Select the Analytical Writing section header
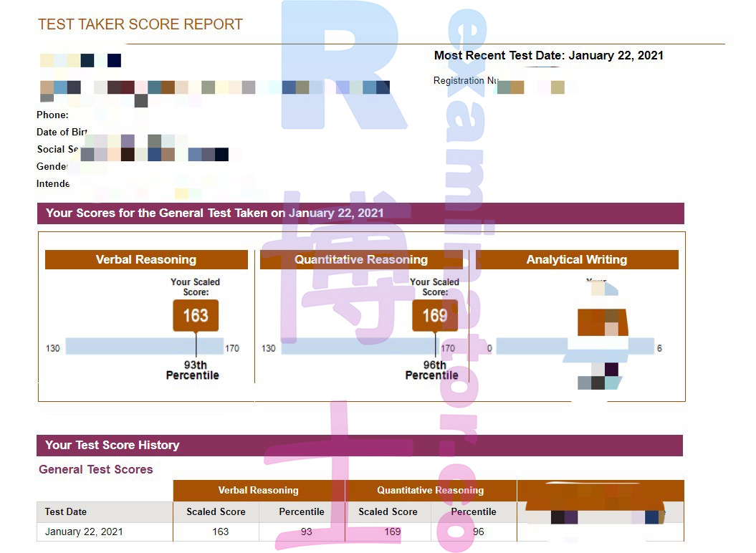 coord(577,259)
